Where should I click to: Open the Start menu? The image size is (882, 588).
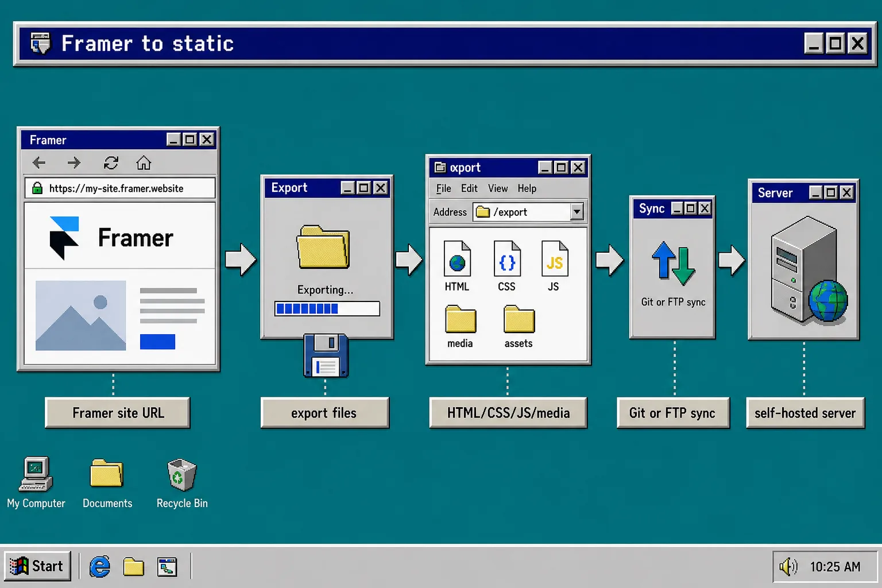tap(37, 566)
